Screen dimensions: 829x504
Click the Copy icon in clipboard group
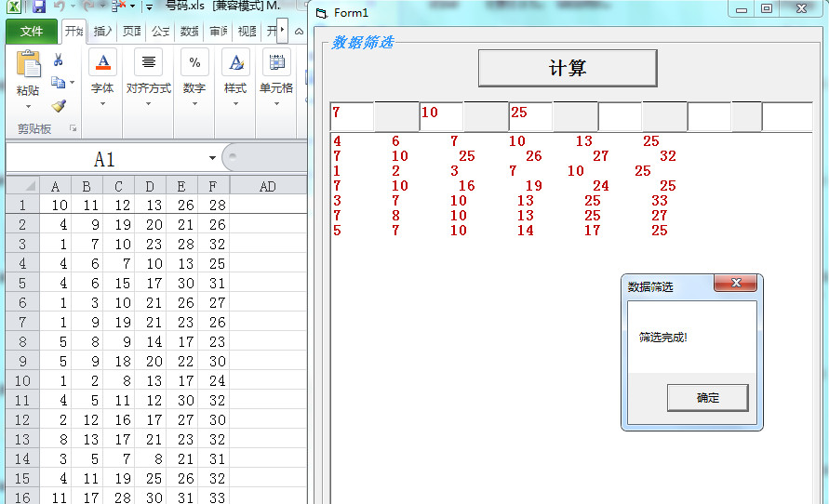point(57,83)
